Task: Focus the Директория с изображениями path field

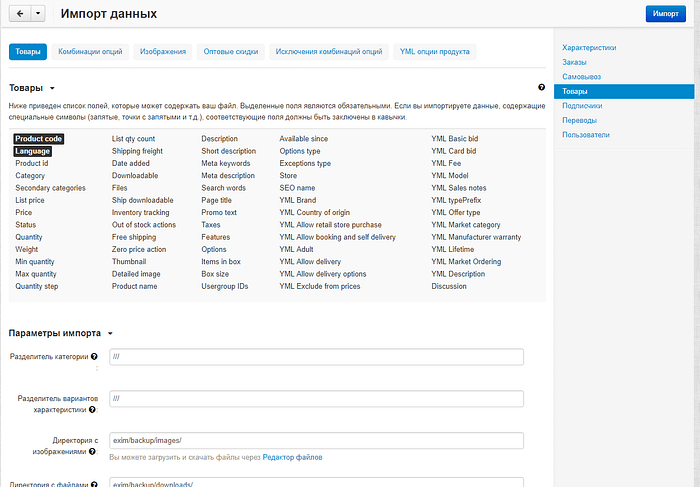Action: pyautogui.click(x=316, y=441)
